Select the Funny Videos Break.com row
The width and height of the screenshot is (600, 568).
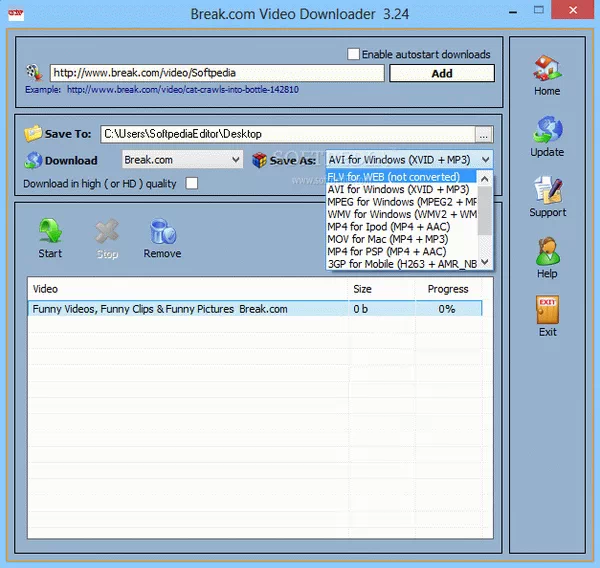[x=254, y=309]
